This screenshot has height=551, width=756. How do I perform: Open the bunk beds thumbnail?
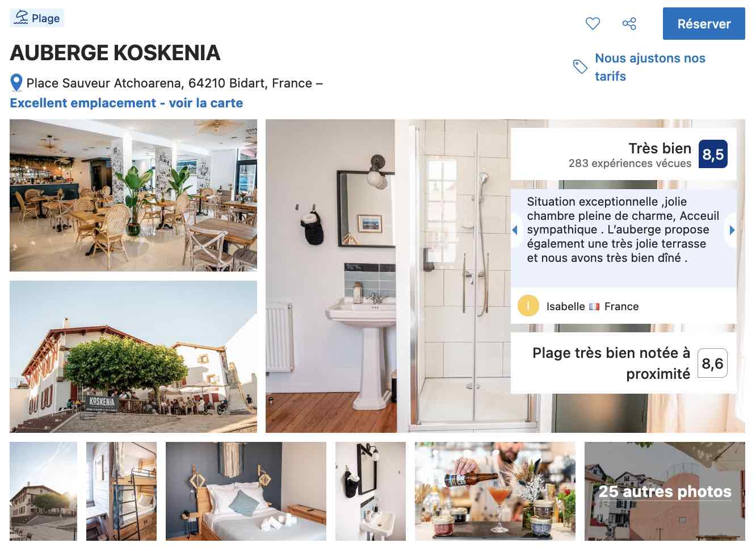point(121,491)
